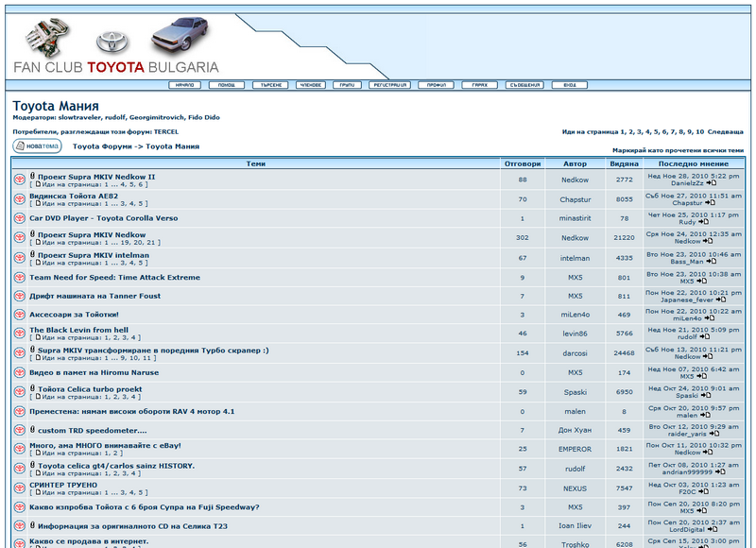Screen dimensions: 756x548
Task: Open the ТЪРСЕНЕ navigation button
Action: coord(270,85)
